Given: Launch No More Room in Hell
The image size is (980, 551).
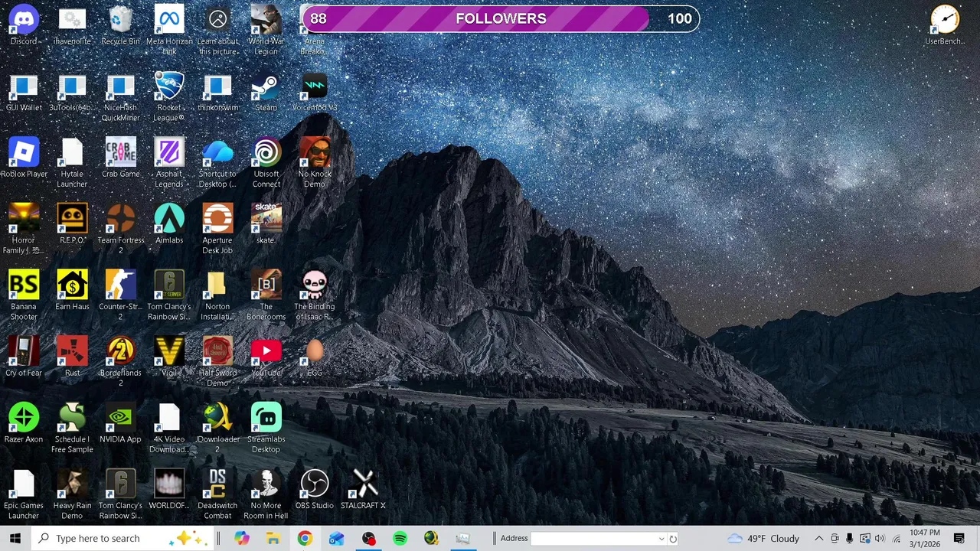Looking at the screenshot, I should click(266, 494).
